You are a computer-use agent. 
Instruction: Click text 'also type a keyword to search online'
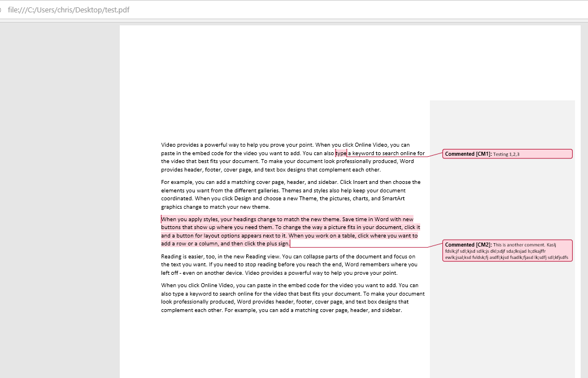click(207, 294)
